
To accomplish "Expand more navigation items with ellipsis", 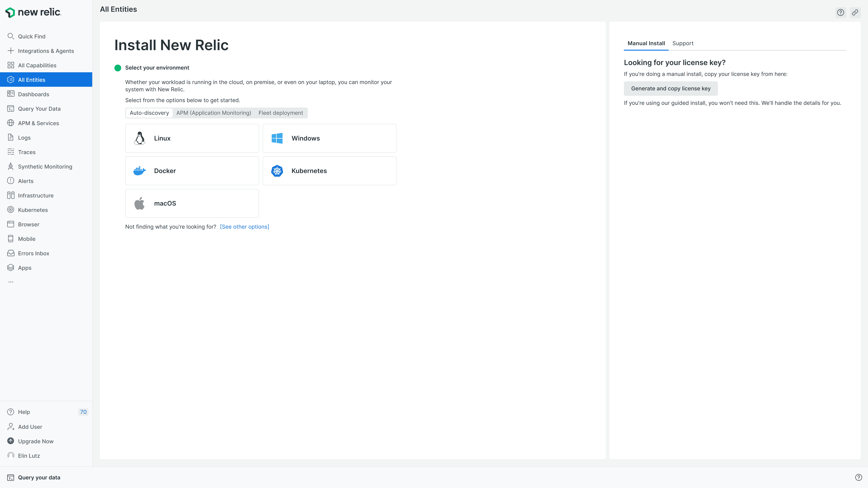I will [11, 282].
